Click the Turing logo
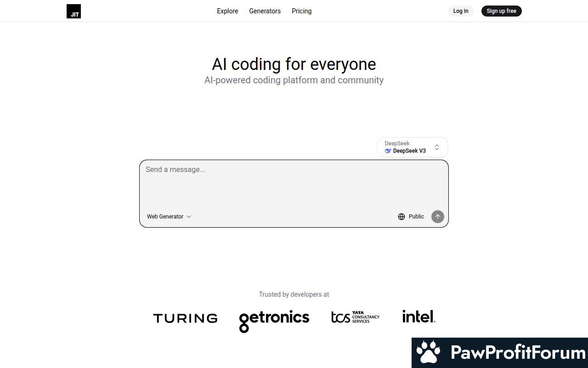The height and width of the screenshot is (368, 588). click(x=185, y=318)
